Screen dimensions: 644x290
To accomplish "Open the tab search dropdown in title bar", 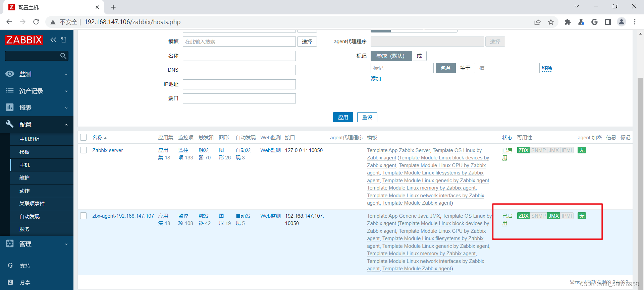I will point(577,6).
